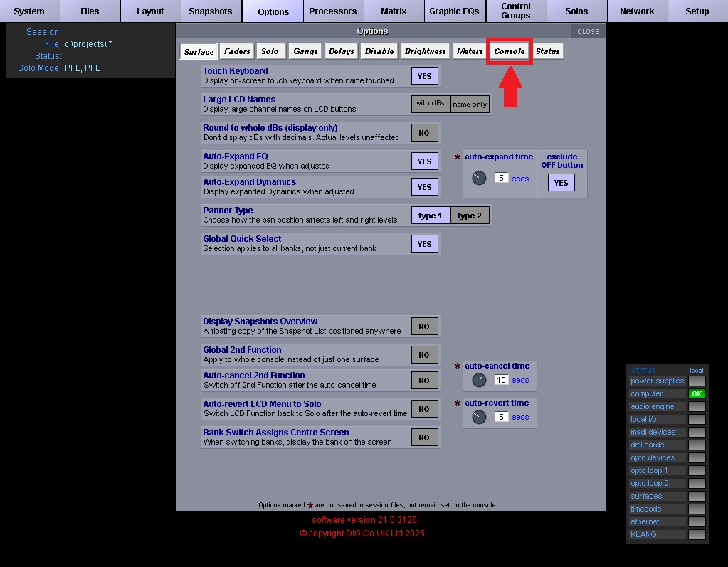Switch to the Faders tab
This screenshot has width=728, height=567.
pos(237,51)
